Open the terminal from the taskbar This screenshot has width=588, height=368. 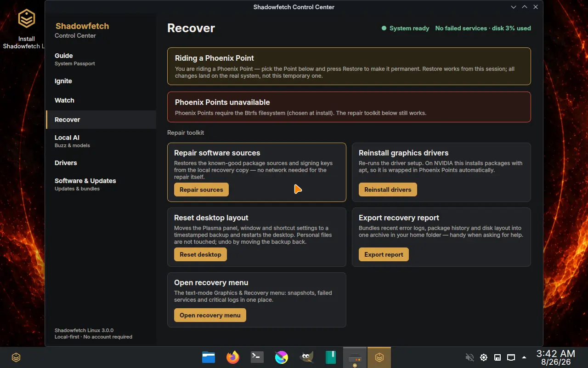coord(257,357)
